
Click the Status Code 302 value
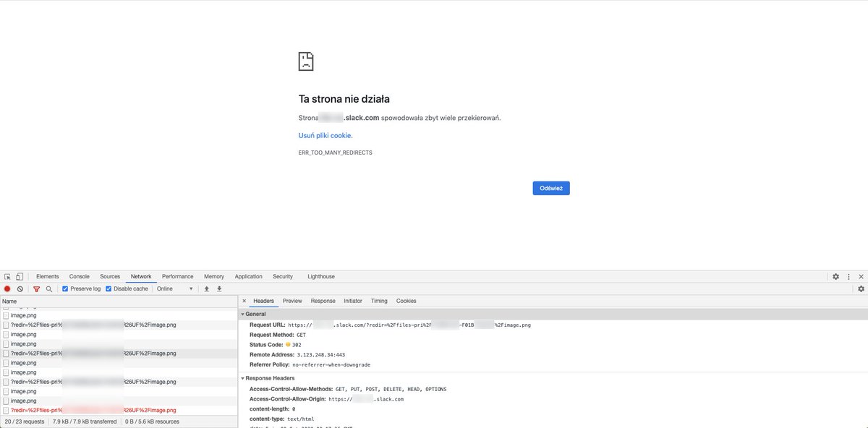click(x=297, y=345)
